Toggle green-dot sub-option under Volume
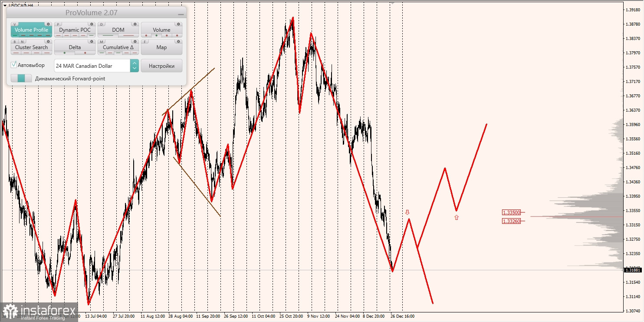Viewport: 644px width, 322px height. 156,36
